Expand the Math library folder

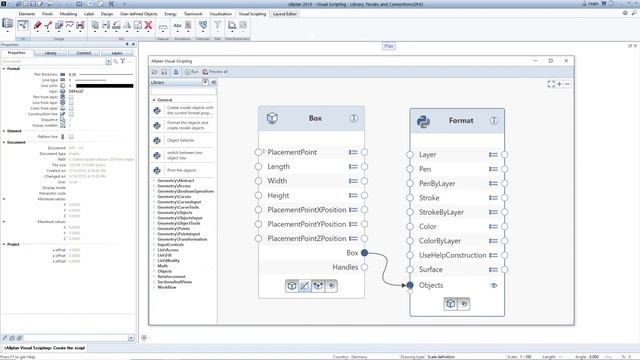pyautogui.click(x=154, y=266)
